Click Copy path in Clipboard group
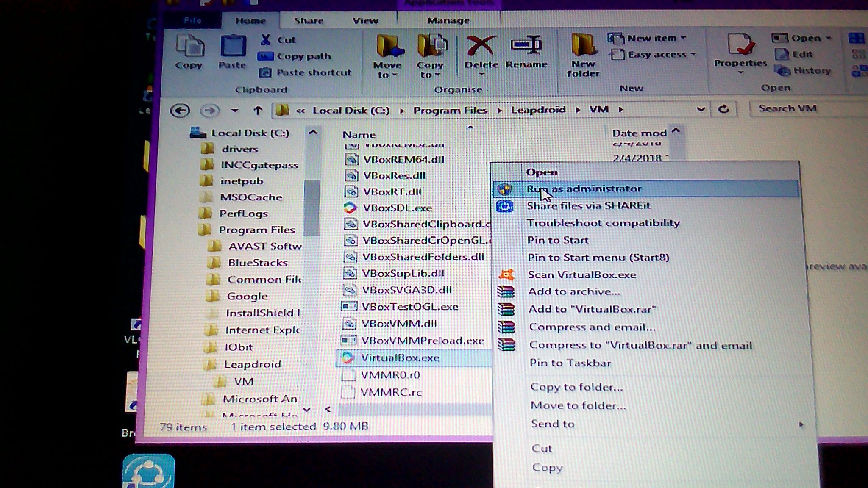The width and height of the screenshot is (868, 488). [303, 56]
